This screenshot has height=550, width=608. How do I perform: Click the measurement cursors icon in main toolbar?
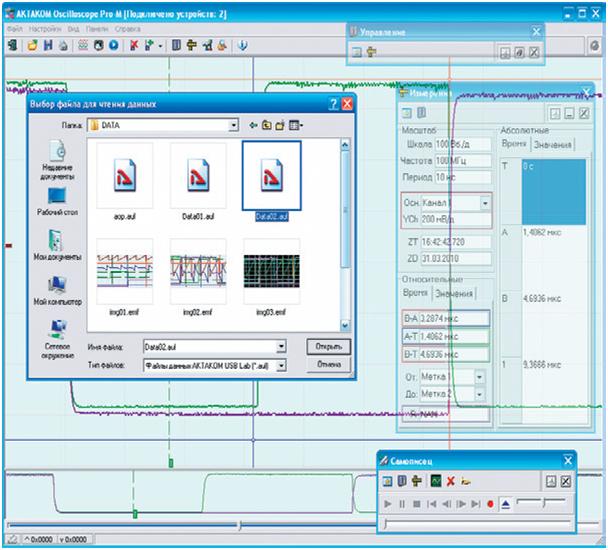click(207, 45)
